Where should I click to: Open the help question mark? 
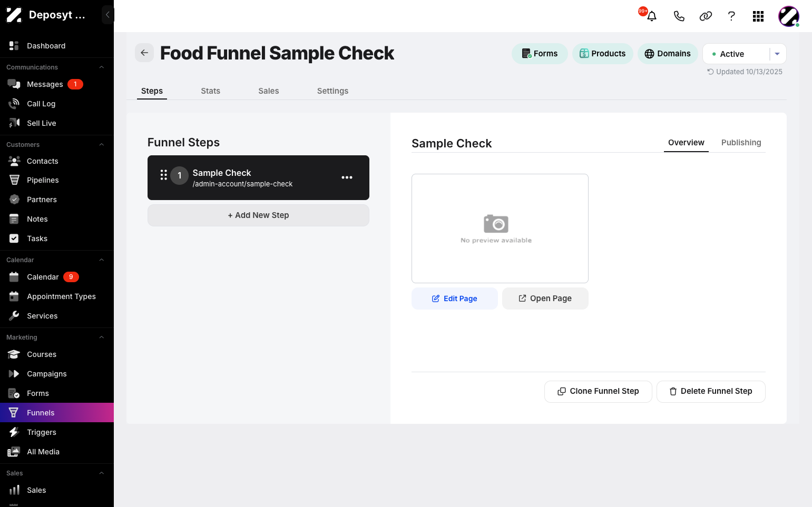pyautogui.click(x=731, y=16)
